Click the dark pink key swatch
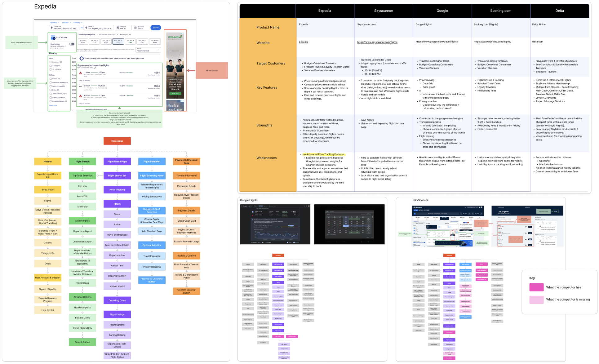The height and width of the screenshot is (364, 599). point(536,287)
